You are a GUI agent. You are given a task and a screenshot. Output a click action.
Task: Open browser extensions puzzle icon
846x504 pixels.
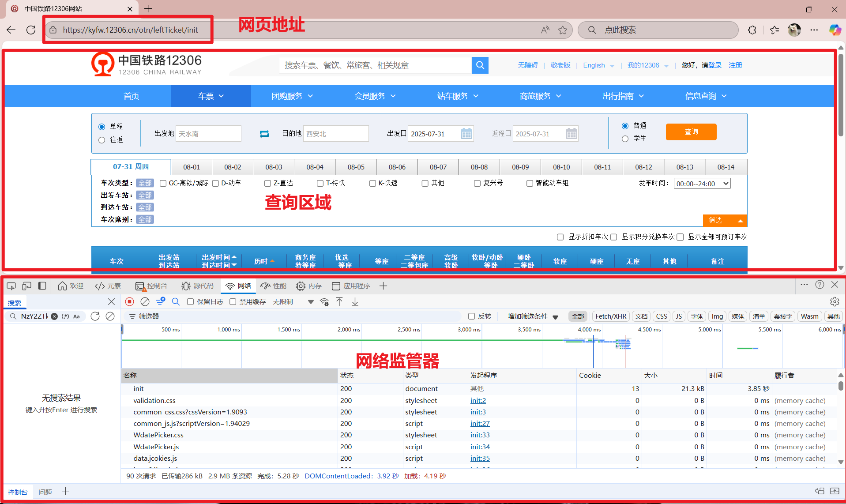(x=752, y=30)
